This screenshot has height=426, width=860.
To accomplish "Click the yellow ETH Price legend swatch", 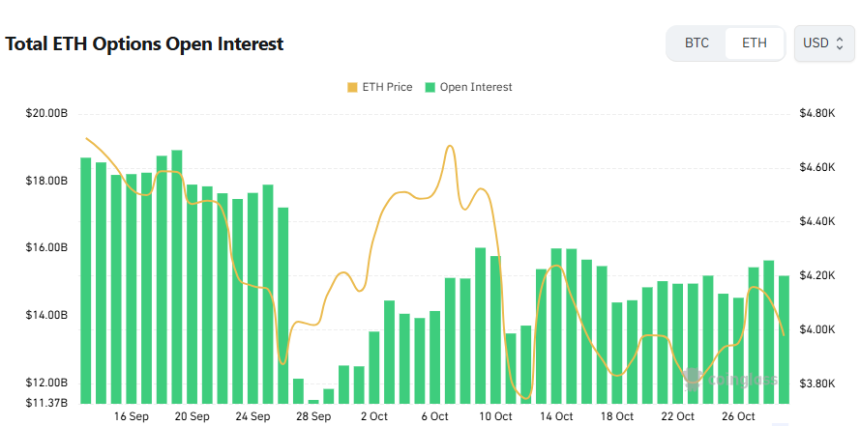I will tap(352, 87).
